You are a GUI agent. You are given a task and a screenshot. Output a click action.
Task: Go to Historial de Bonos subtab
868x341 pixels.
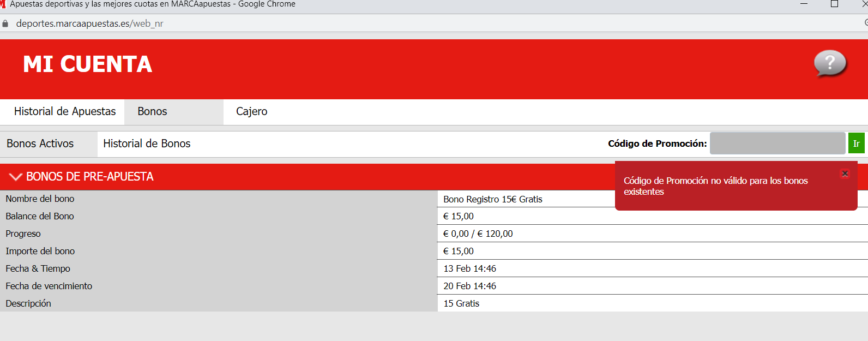147,143
